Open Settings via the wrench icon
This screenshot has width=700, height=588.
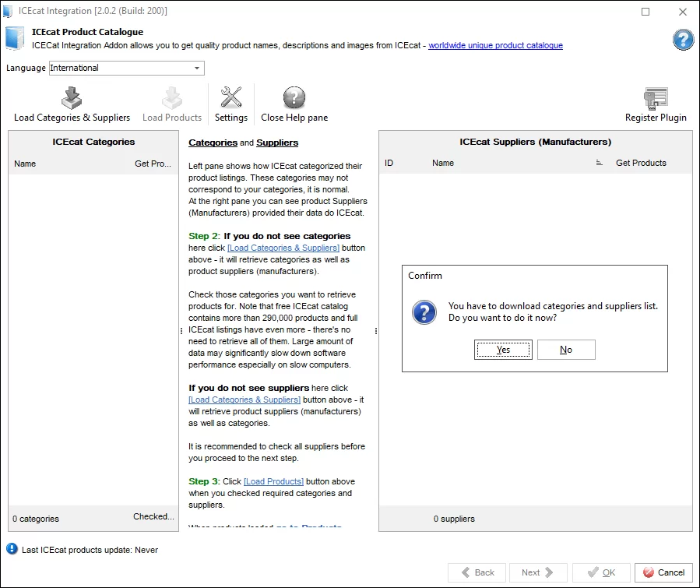pyautogui.click(x=231, y=98)
